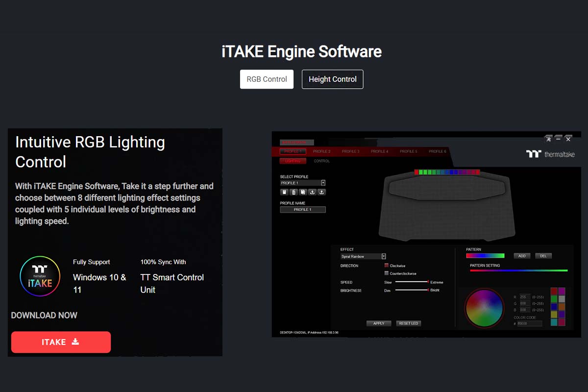Image resolution: width=588 pixels, height=392 pixels.
Task: Switch to the Profile 2 tab
Action: click(x=321, y=151)
